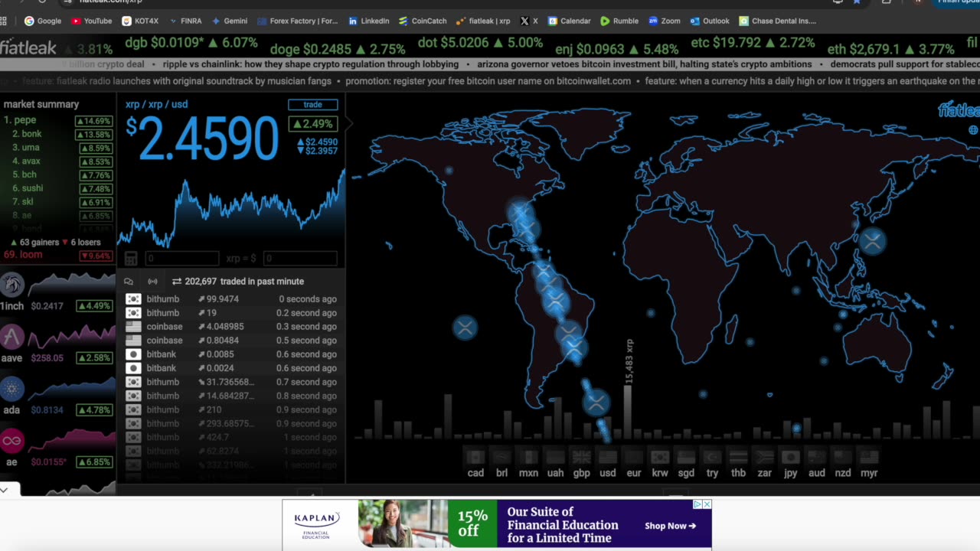
Task: Click the 2.49% change badge
Action: coord(312,123)
